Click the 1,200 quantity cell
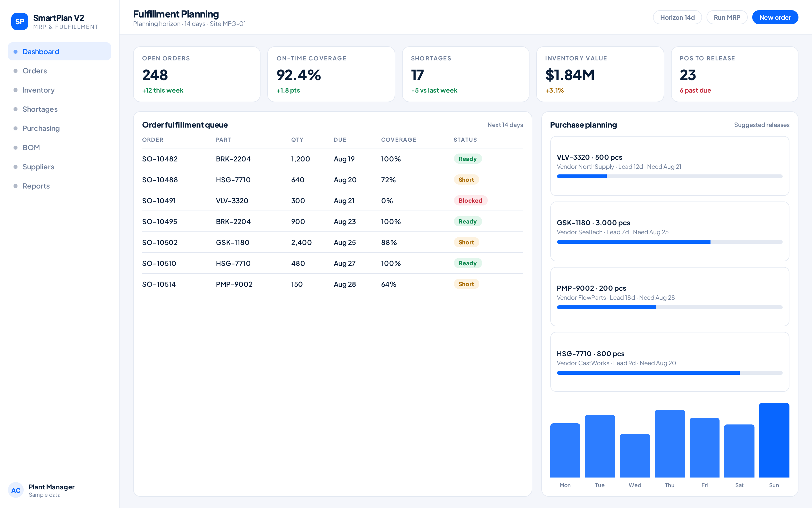812x508 pixels. point(300,159)
